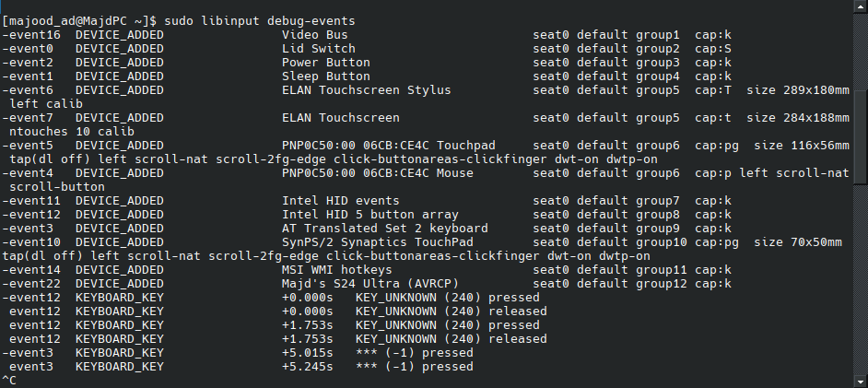Click the '+5.245s' timestamp of event3
Image resolution: width=868 pixels, height=388 pixels.
click(307, 367)
